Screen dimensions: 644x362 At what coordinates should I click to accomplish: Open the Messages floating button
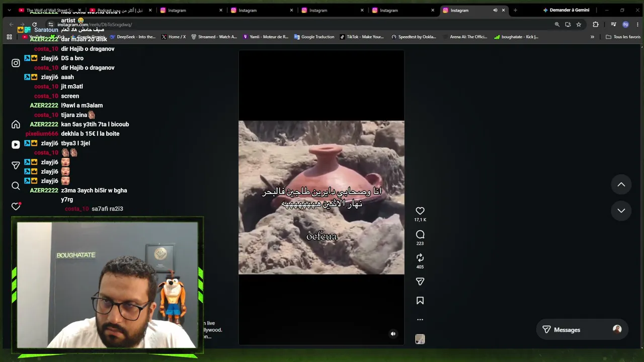(581, 330)
